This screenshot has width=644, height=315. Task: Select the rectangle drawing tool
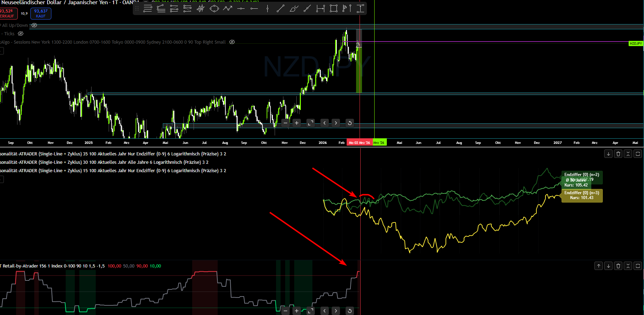coord(333,8)
